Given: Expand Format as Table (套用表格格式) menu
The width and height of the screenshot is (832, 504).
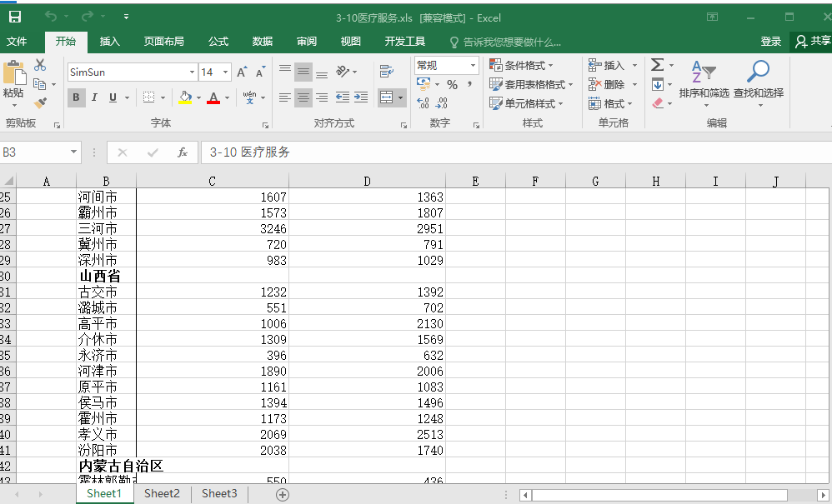Looking at the screenshot, I should (531, 84).
